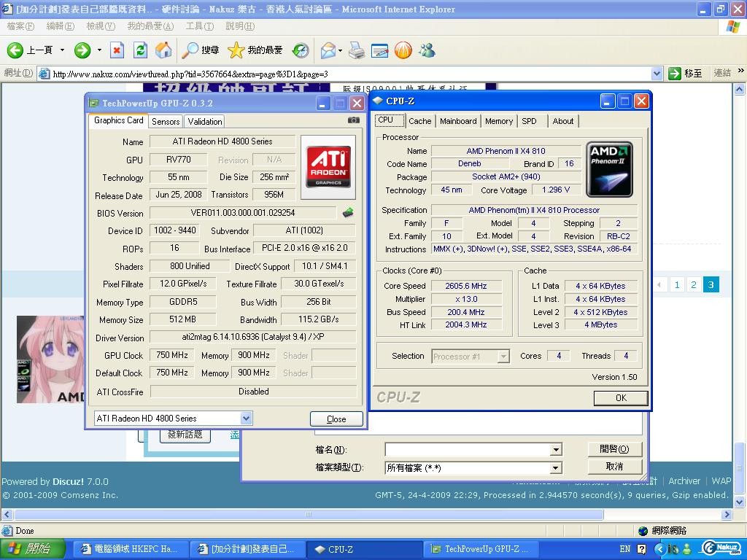Click the IE Refresh icon
Viewport: 747px width, 560px height.
coord(140,50)
